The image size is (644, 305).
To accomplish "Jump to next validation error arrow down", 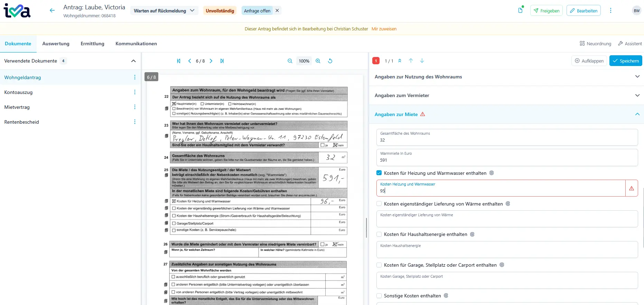I will [x=422, y=61].
